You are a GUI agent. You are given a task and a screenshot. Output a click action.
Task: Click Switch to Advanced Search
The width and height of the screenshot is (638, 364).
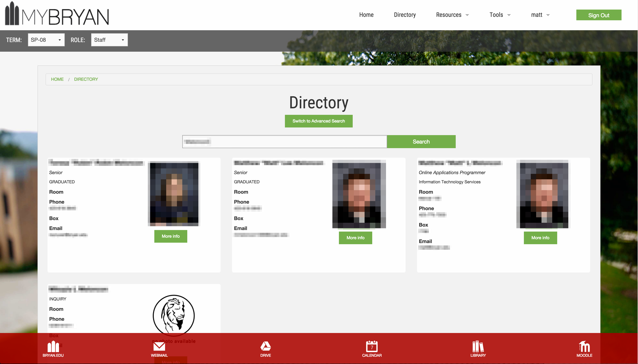pos(319,121)
